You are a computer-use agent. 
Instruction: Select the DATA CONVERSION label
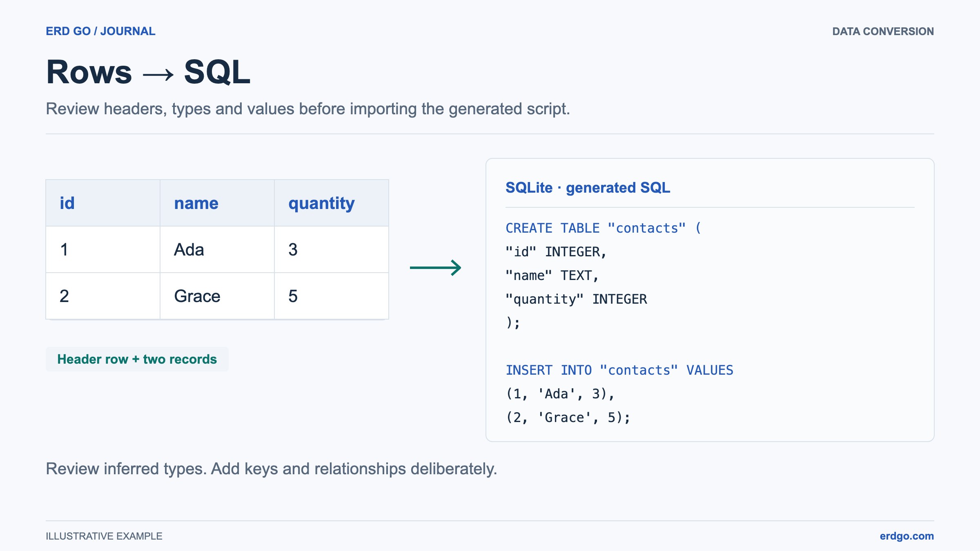(883, 31)
